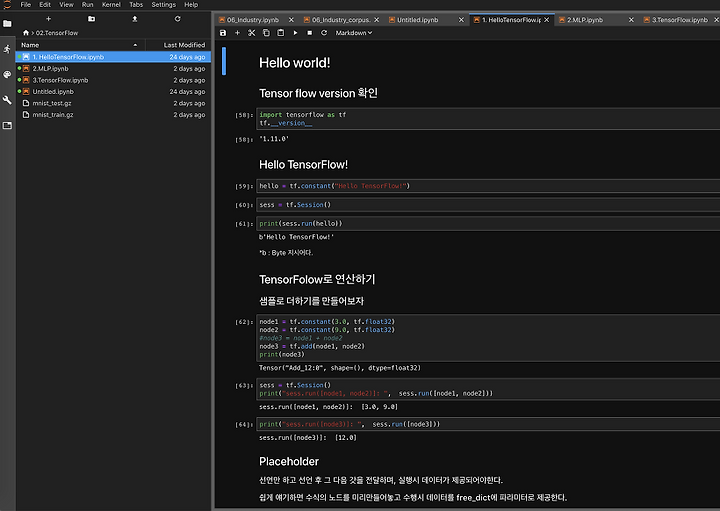Image resolution: width=720 pixels, height=511 pixels.
Task: Click the hello = tf.constant code cell
Action: [x=488, y=186]
